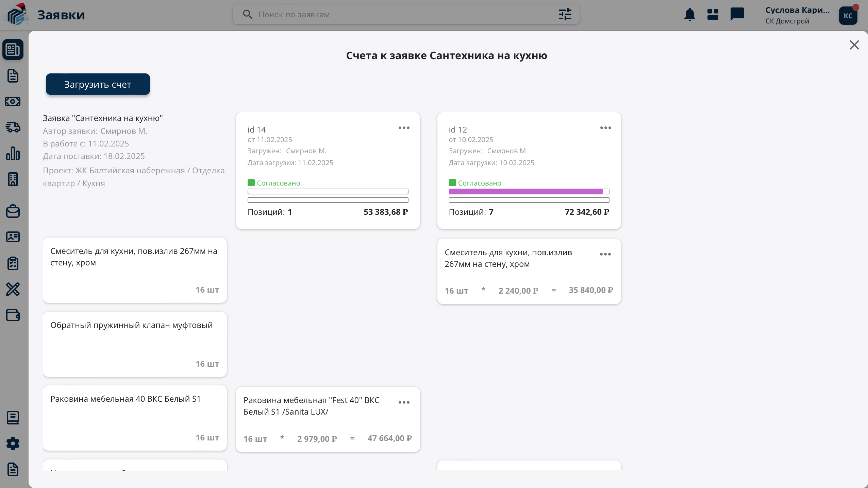
Task: Open menu of mixer position in invoice 12
Action: coord(605,254)
